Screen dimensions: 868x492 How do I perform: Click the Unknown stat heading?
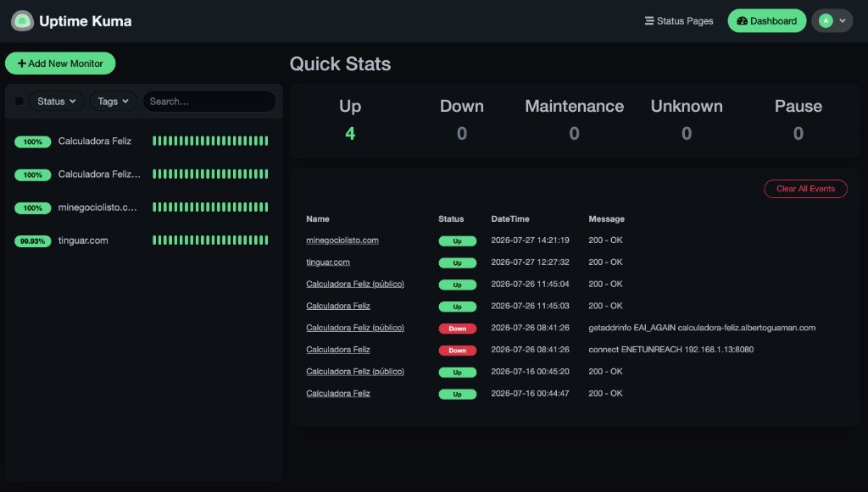(687, 106)
